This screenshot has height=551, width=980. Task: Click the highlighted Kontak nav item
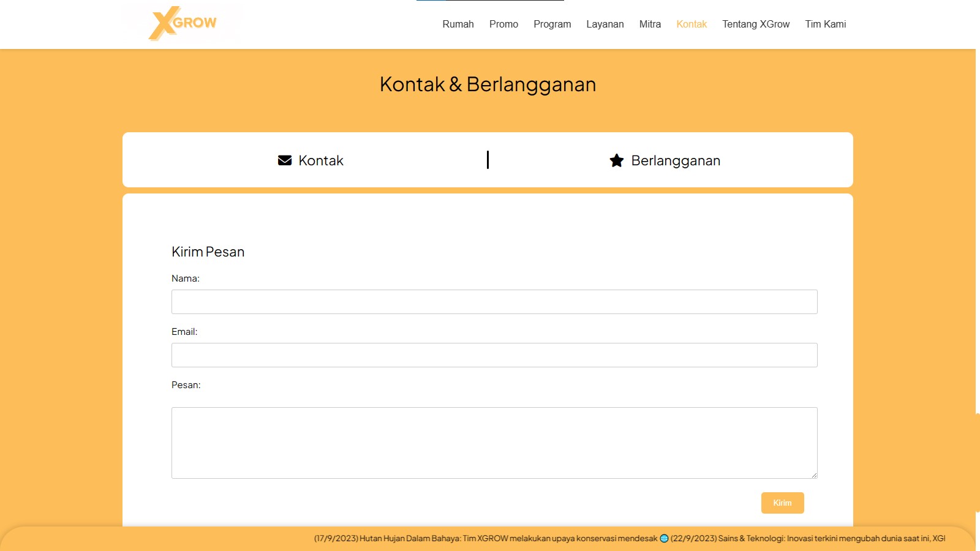pos(692,24)
